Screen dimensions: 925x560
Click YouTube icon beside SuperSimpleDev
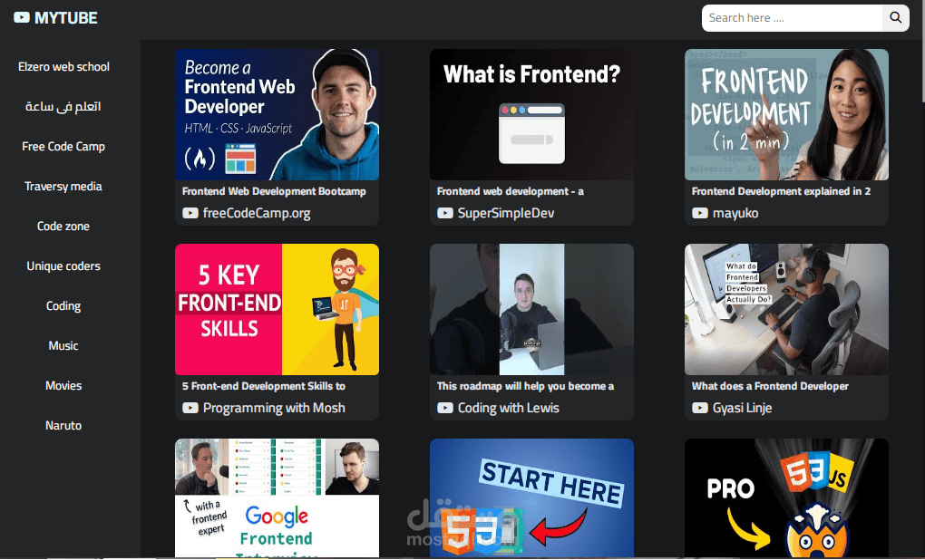point(444,213)
